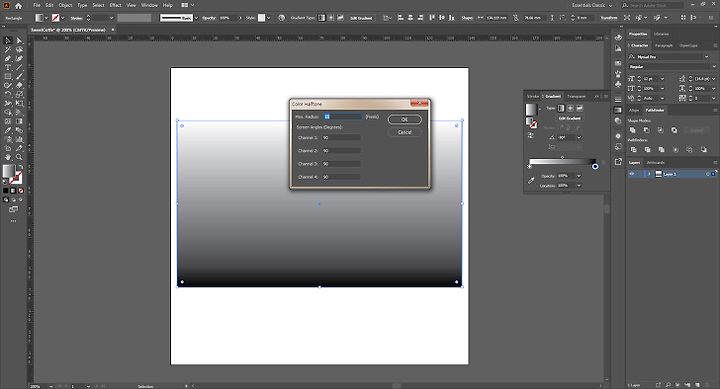This screenshot has height=389, width=720.
Task: Expand Layer 1 sublayers arrow
Action: tap(649, 174)
